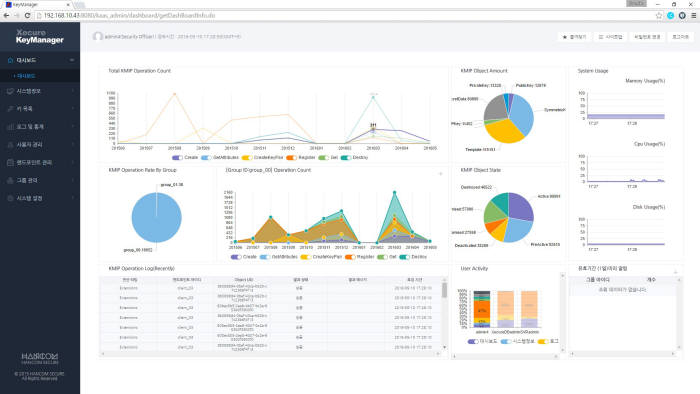This screenshot has height=394, width=700.
Task: Click the favorites button with the star
Action: 574,37
